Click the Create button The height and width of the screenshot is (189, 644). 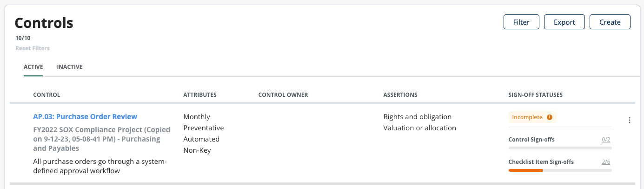pyautogui.click(x=610, y=22)
